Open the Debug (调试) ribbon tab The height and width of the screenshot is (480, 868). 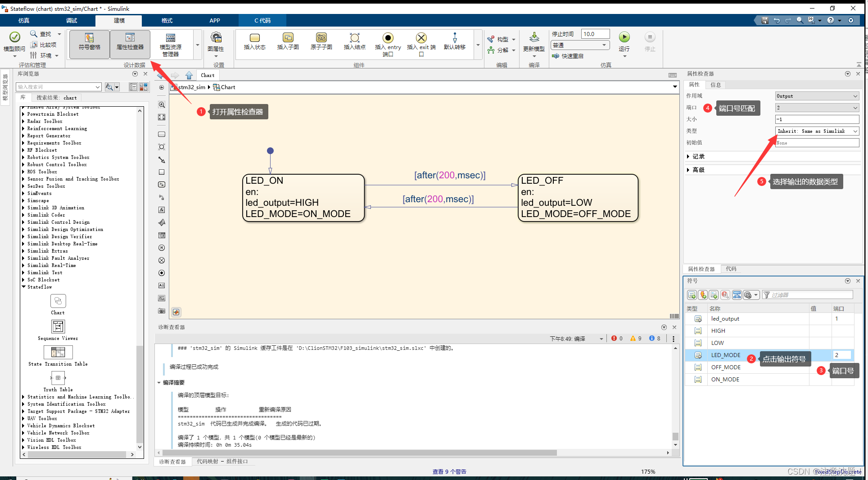point(72,21)
